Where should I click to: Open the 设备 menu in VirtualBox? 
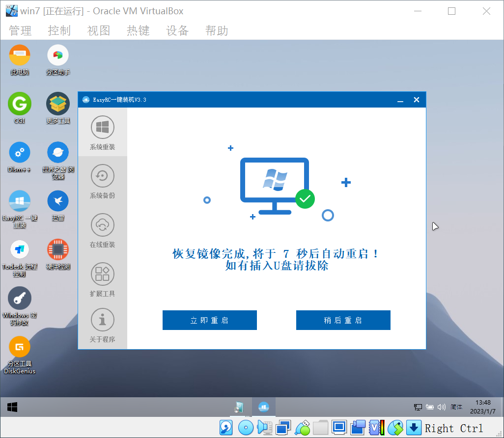(x=177, y=30)
